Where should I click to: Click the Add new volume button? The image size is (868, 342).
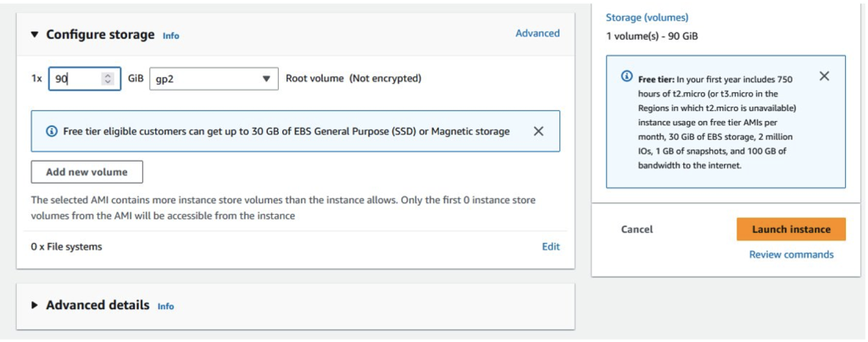point(86,172)
